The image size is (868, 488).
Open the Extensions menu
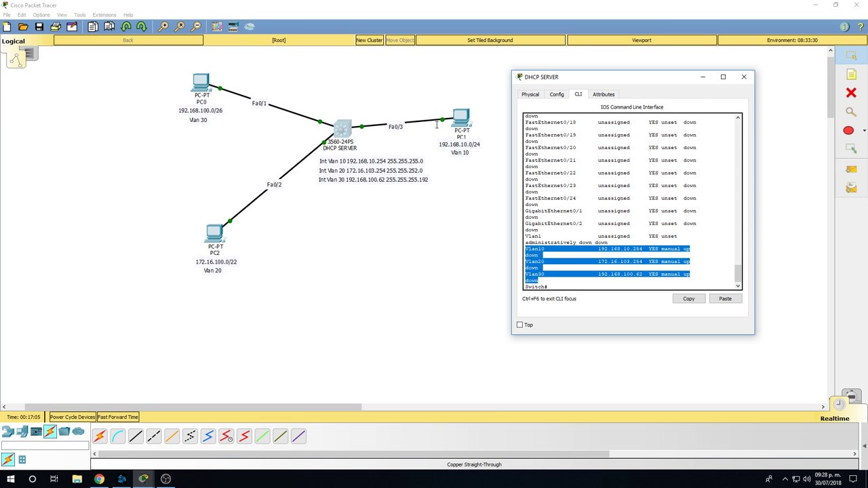pos(104,15)
